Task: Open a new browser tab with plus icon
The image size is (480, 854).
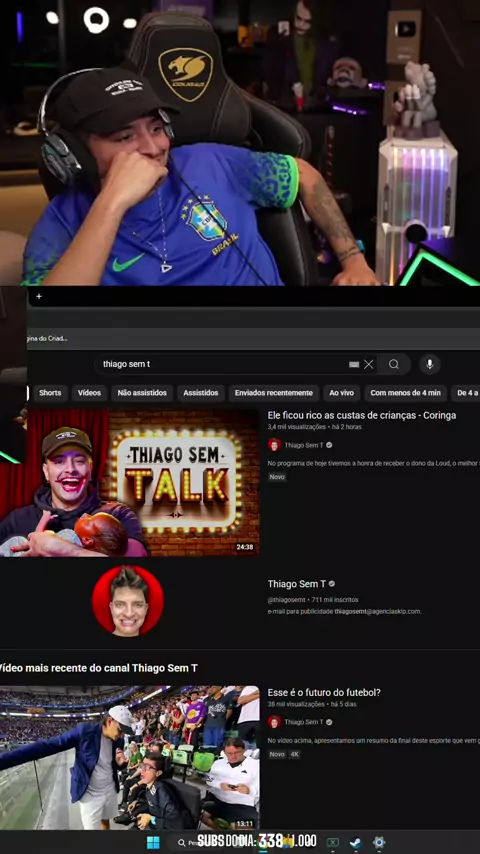Action: pos(39,296)
